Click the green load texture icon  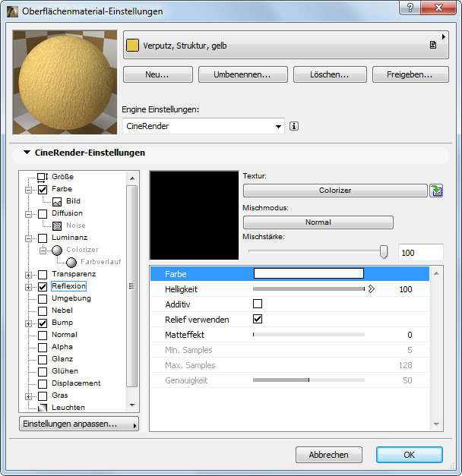point(436,191)
